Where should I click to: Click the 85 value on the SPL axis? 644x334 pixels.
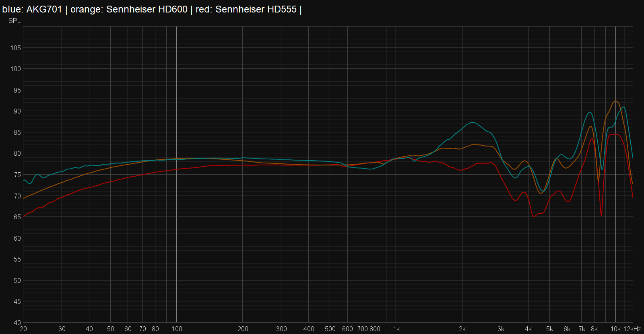17,132
